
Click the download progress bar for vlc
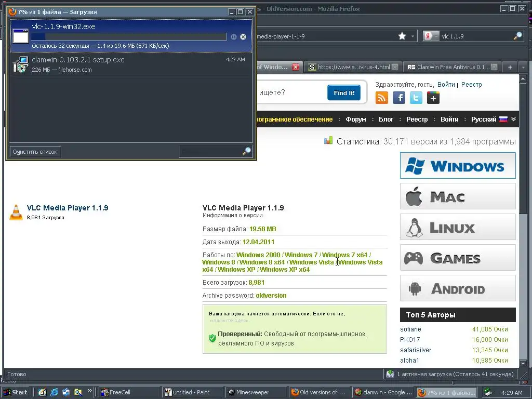point(129,37)
